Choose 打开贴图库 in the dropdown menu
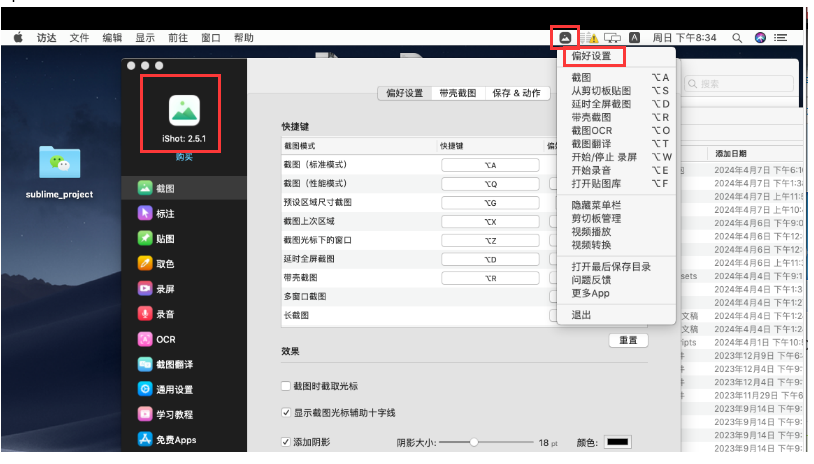The width and height of the screenshot is (814, 464). click(x=616, y=183)
